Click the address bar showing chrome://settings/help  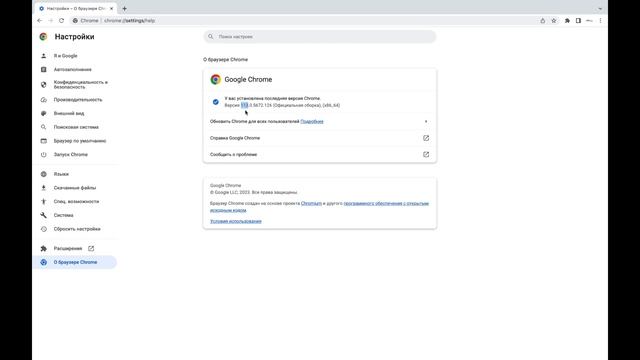[x=302, y=20]
